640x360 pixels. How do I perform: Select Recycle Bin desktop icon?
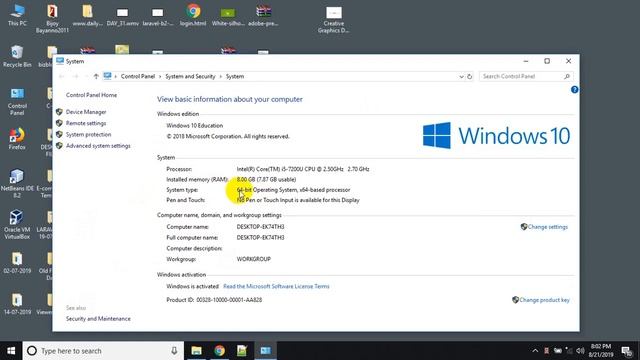tap(17, 57)
